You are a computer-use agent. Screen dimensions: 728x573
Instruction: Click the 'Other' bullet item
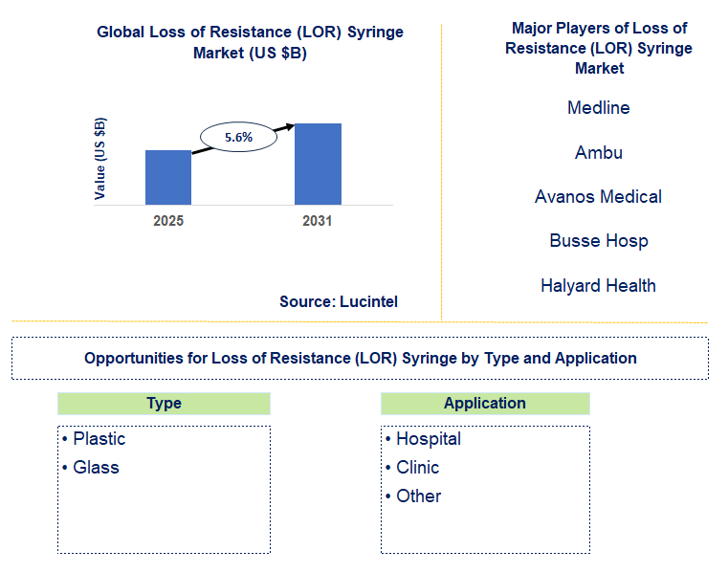[x=413, y=496]
